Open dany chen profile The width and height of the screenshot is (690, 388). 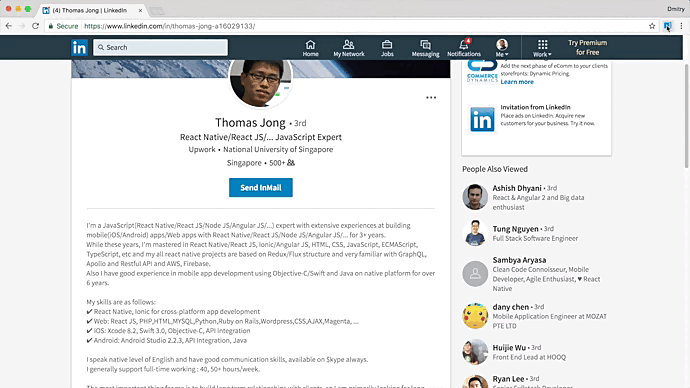510,307
